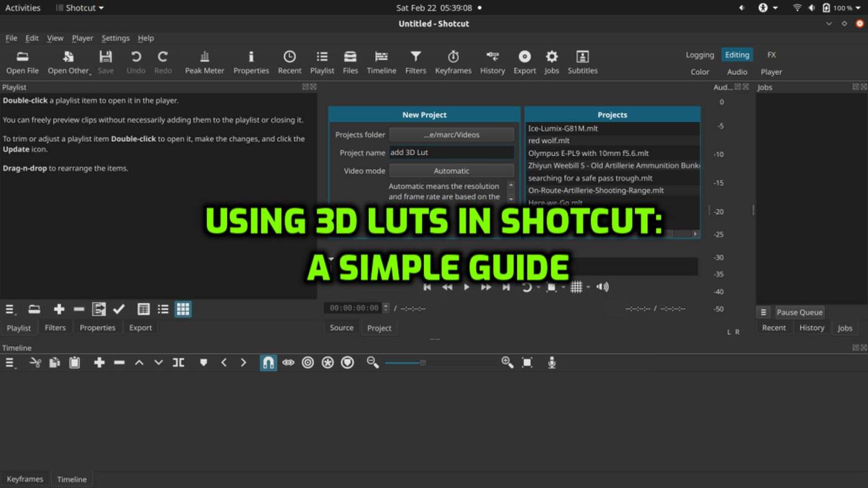Viewport: 868px width, 488px height.
Task: Click the Pause Queue button
Action: [799, 312]
